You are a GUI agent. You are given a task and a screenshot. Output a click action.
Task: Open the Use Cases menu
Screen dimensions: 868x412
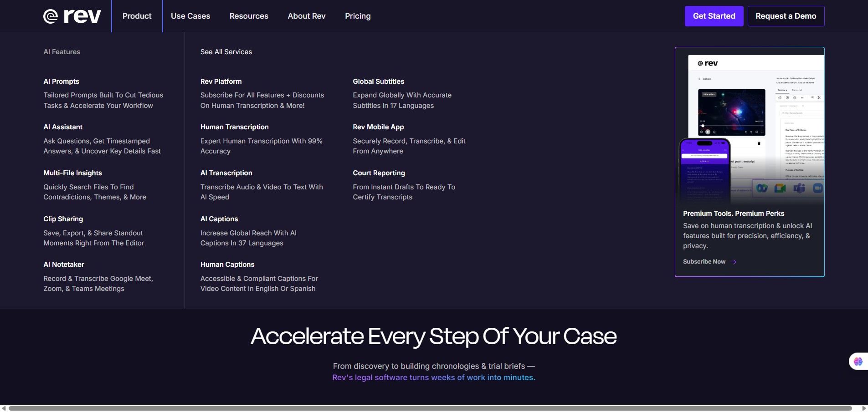[190, 16]
